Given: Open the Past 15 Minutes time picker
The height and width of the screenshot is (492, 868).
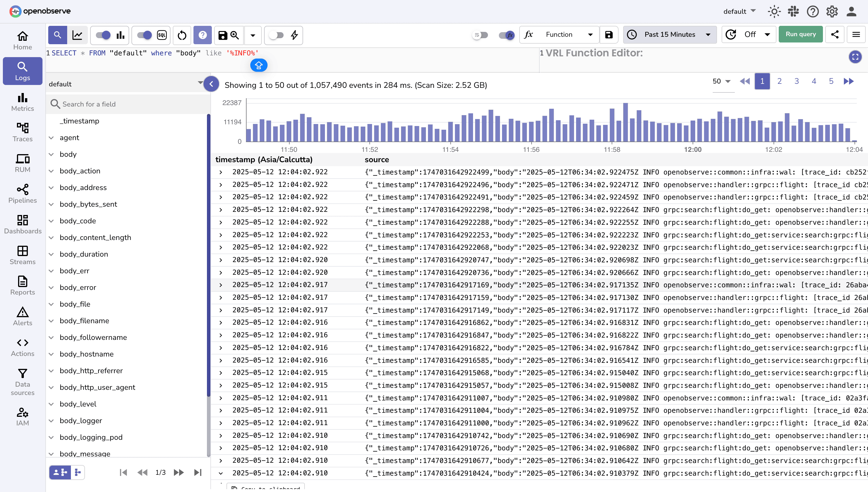Looking at the screenshot, I should [670, 34].
